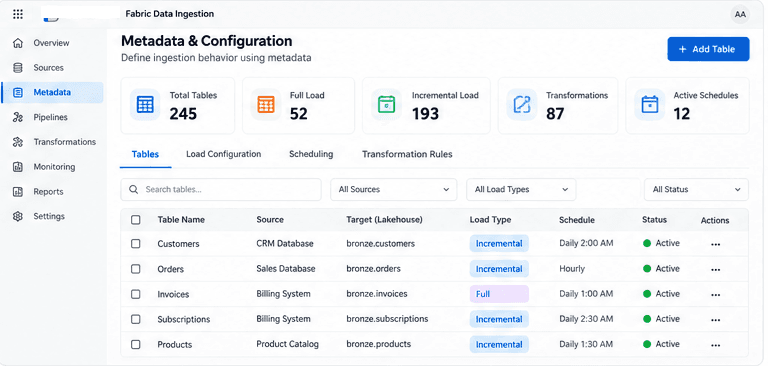768x366 pixels.
Task: Toggle the select-all tables checkbox
Action: (x=136, y=220)
